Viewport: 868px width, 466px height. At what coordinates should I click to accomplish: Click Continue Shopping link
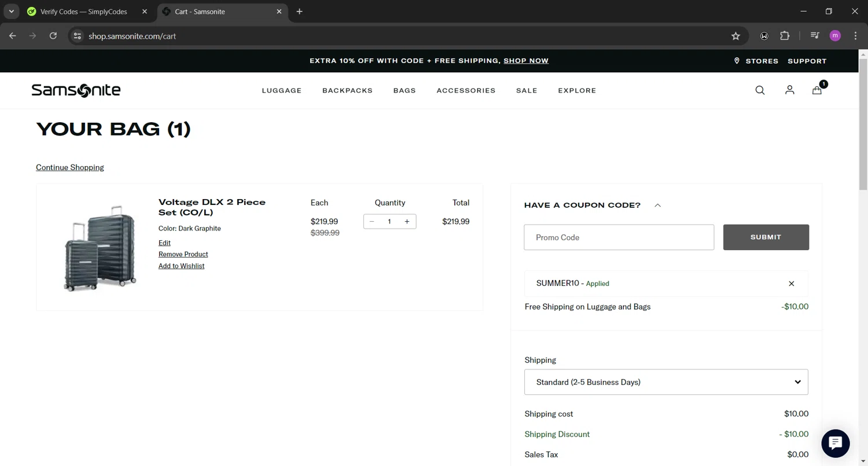point(70,167)
